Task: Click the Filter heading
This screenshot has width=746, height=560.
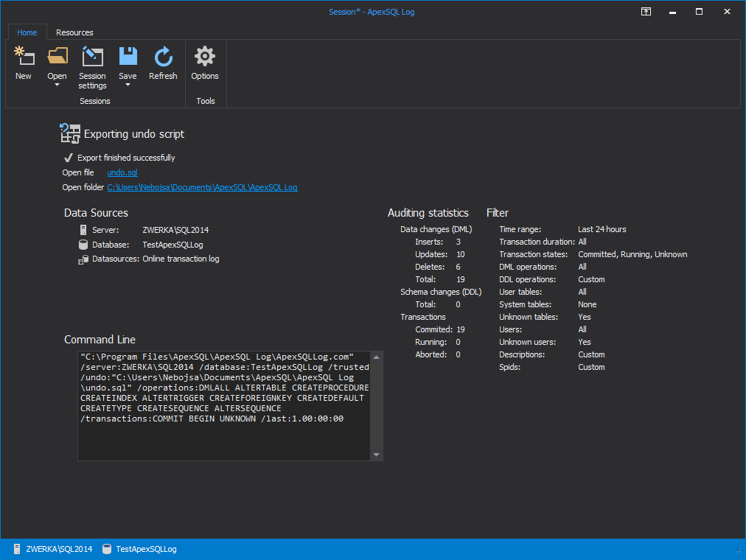Action: click(497, 213)
